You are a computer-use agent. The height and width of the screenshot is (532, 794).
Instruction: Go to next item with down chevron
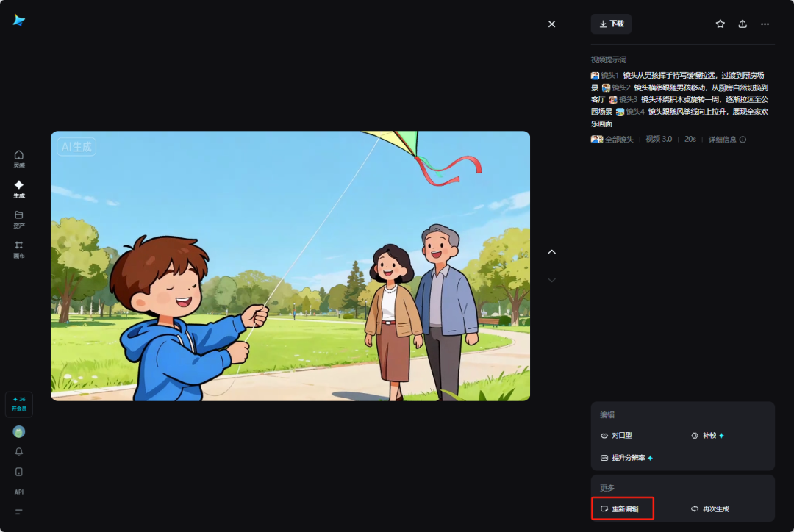pyautogui.click(x=552, y=280)
